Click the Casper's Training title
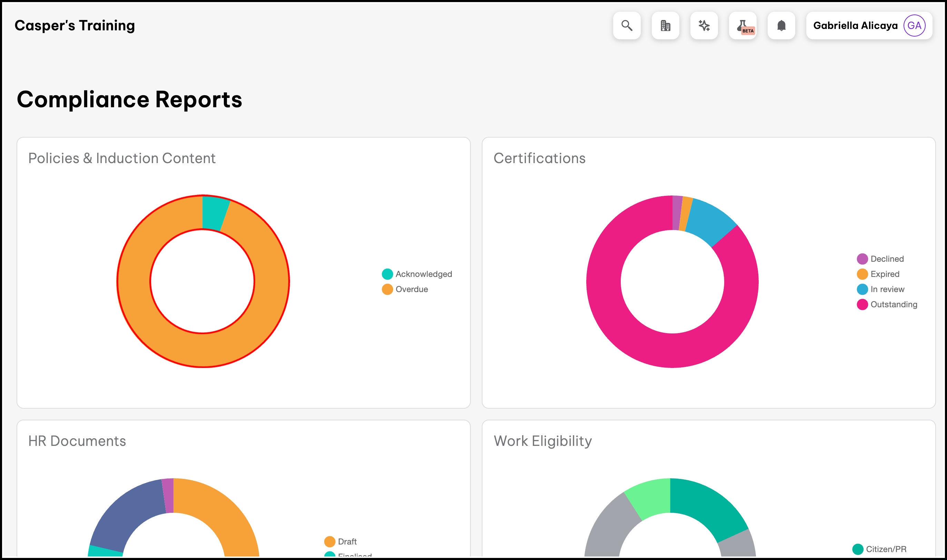 tap(75, 25)
